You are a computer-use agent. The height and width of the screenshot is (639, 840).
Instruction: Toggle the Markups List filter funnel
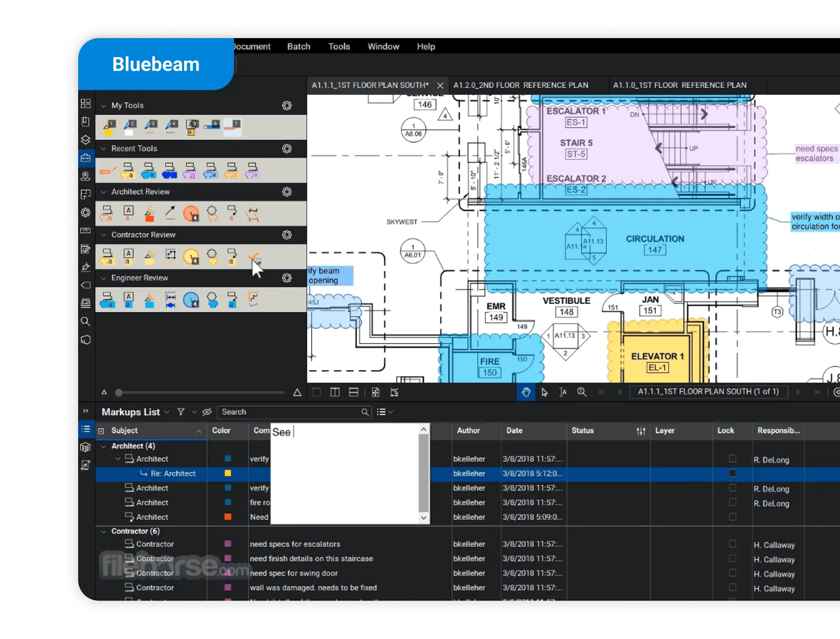[x=181, y=412]
